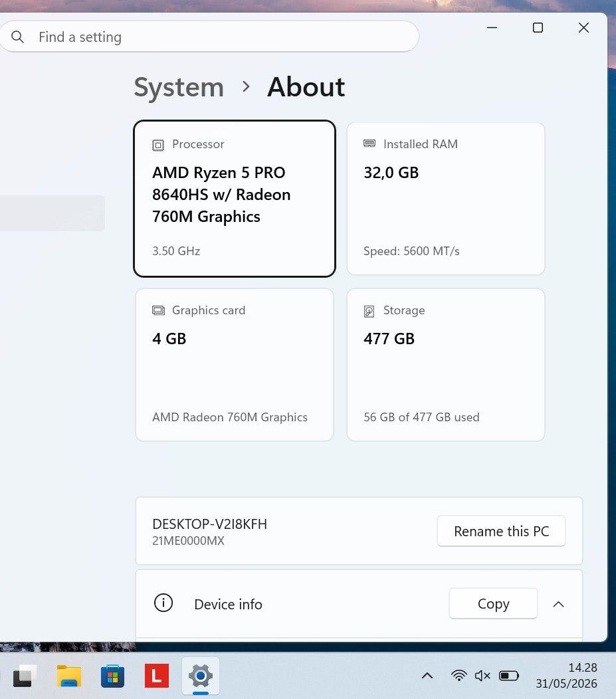Click the battery tray icon
This screenshot has height=699, width=616.
(x=508, y=676)
